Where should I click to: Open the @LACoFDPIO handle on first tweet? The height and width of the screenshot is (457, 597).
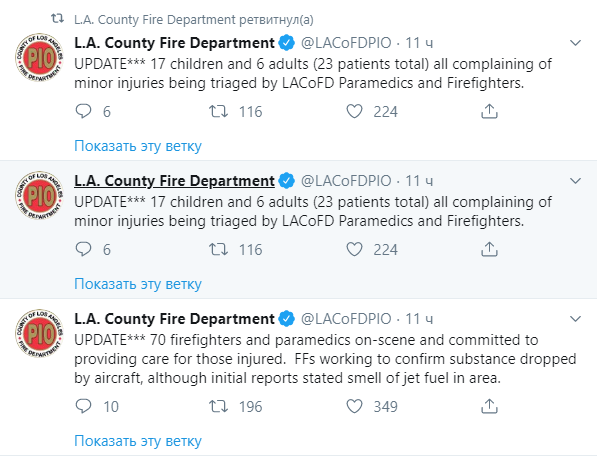(346, 43)
